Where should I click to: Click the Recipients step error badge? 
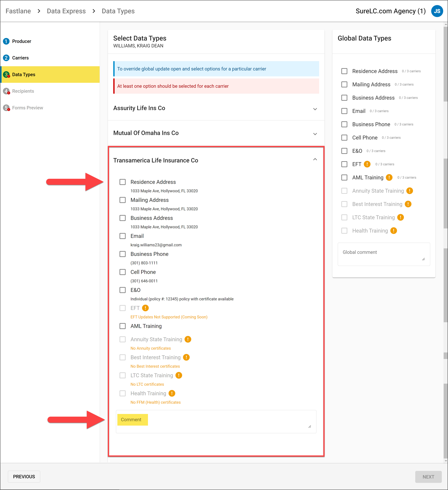[x=9, y=93]
